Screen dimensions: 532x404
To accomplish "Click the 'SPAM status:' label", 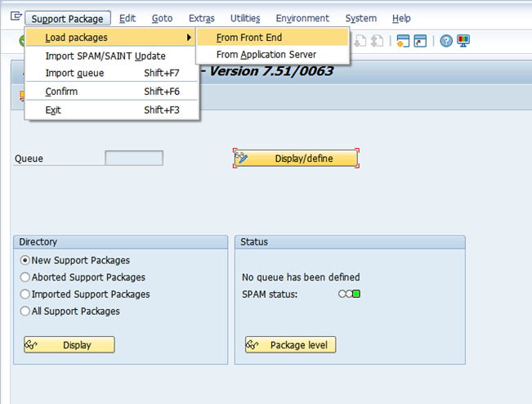I will click(270, 294).
